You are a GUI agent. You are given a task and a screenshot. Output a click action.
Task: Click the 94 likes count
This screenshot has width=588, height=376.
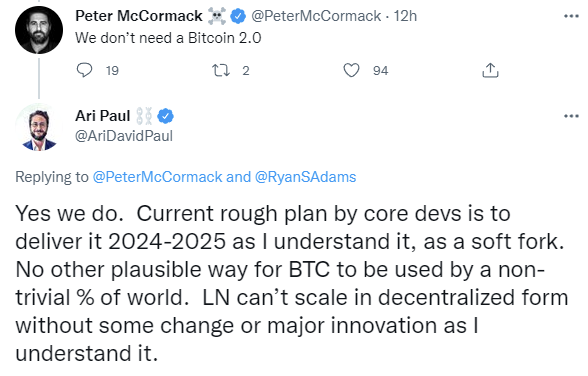380,70
